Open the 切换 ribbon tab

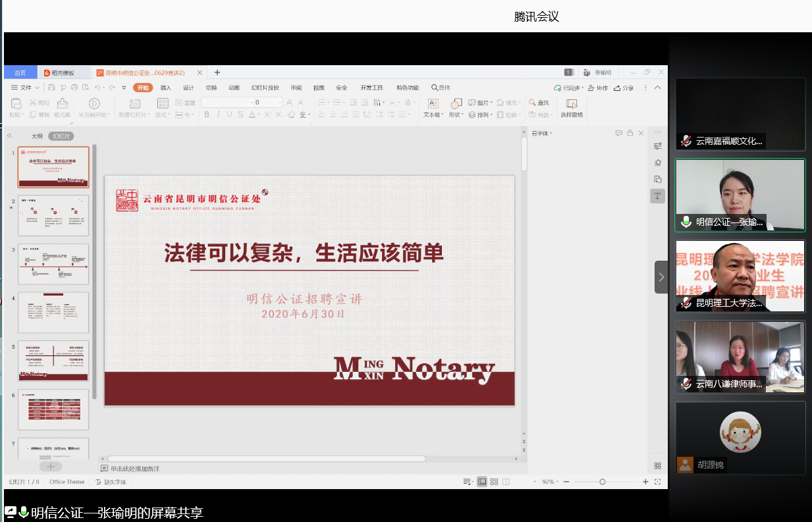tap(211, 88)
